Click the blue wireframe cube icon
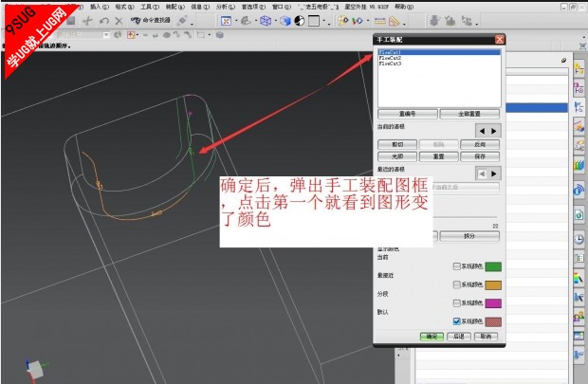Screen dimensions: 588x384 pyautogui.click(x=266, y=21)
